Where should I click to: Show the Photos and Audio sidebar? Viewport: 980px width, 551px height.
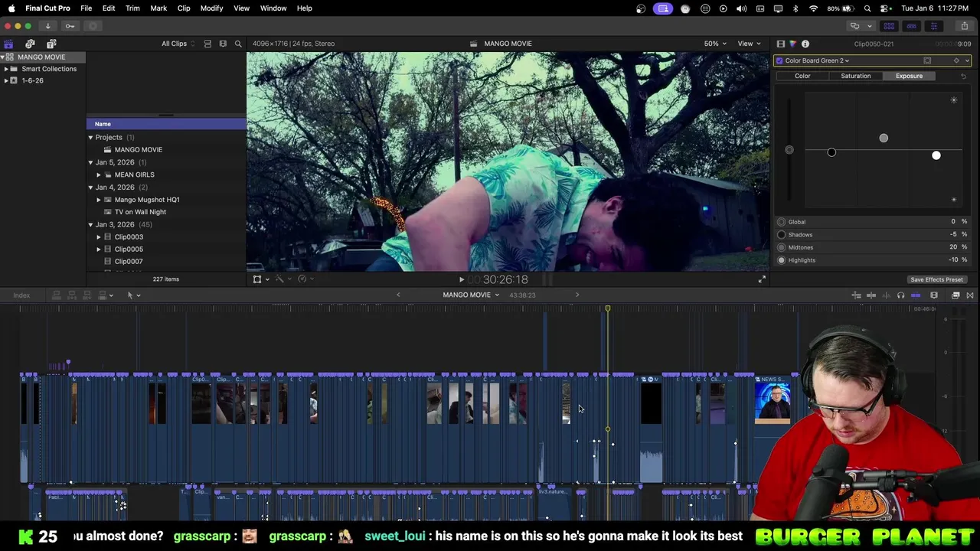[30, 44]
